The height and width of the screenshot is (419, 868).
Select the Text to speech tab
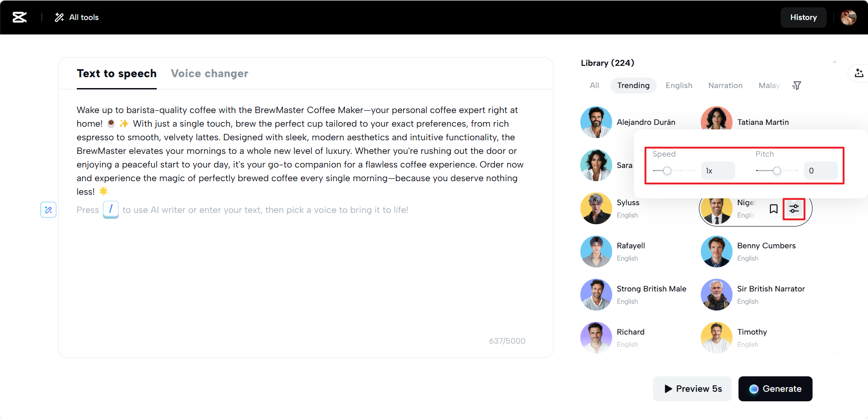(x=116, y=74)
